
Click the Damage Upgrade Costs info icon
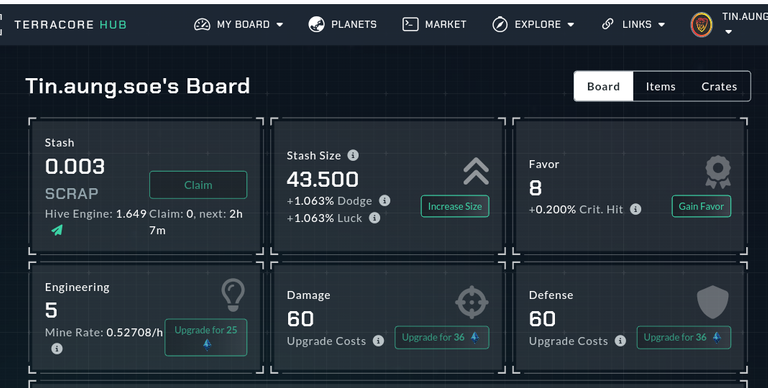pos(378,340)
